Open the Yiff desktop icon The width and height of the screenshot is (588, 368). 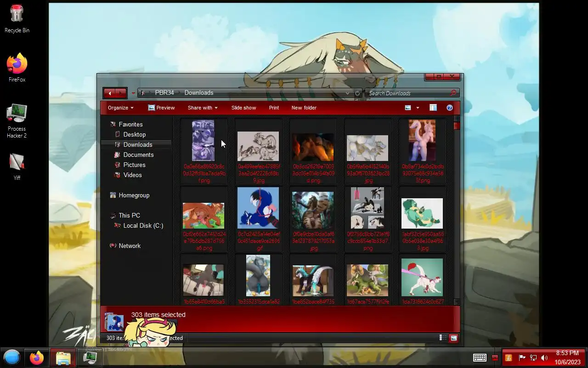pyautogui.click(x=17, y=166)
